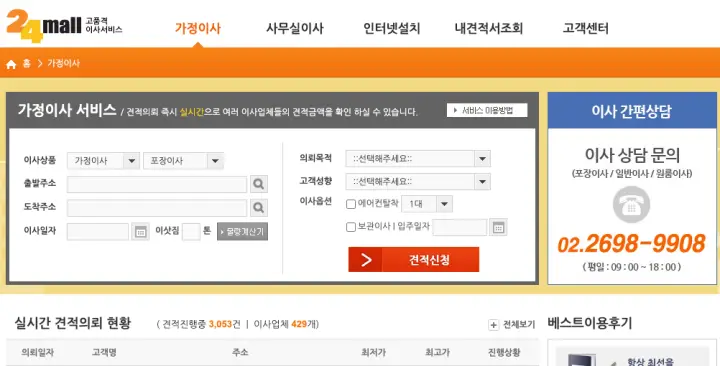Focus the 도착주소 input field
The height and width of the screenshot is (366, 720).
(x=157, y=208)
